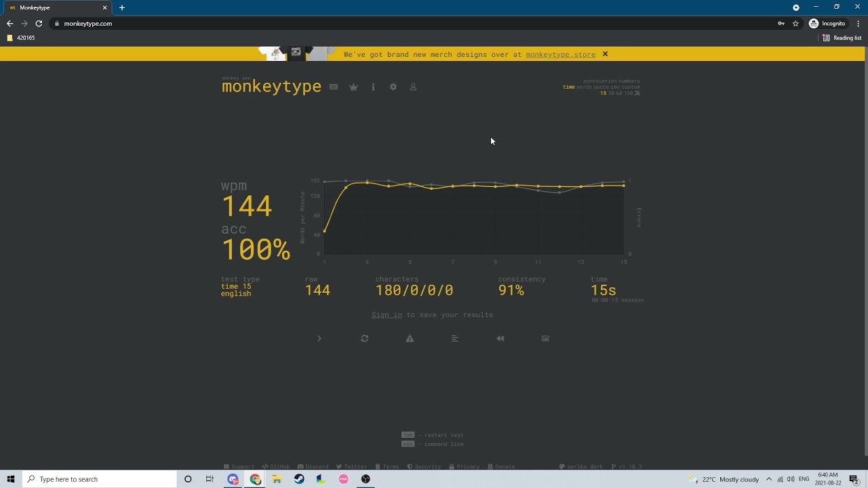Select custom test mode
868x488 pixels.
(631, 87)
